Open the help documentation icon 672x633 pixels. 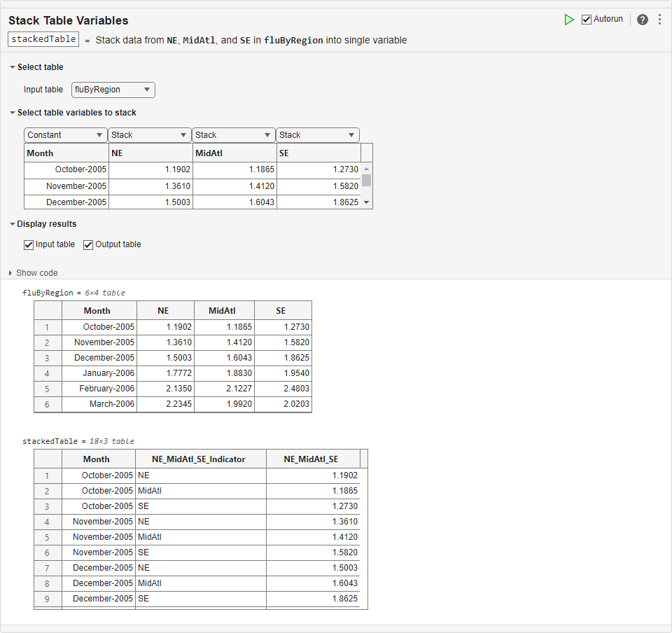(x=643, y=20)
